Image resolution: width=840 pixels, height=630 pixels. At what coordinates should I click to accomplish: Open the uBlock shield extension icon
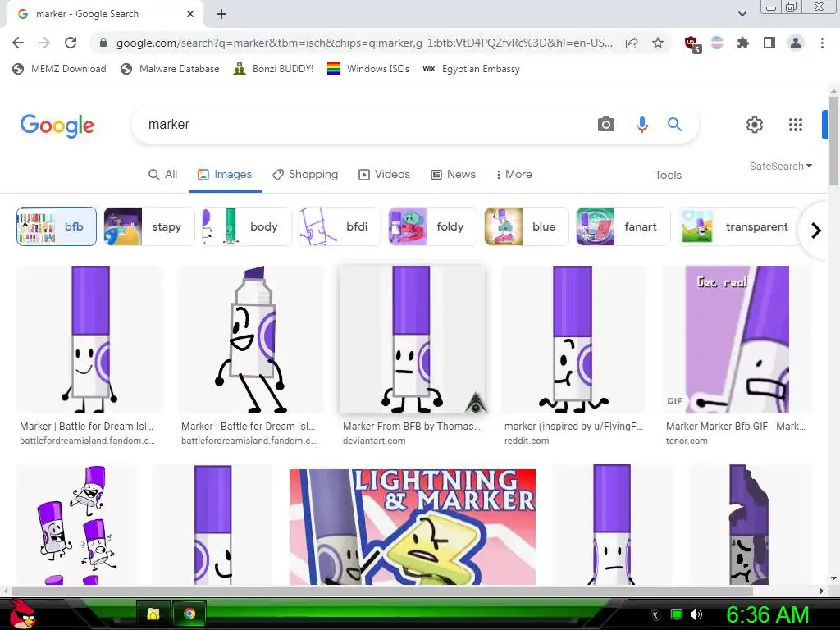click(x=692, y=44)
